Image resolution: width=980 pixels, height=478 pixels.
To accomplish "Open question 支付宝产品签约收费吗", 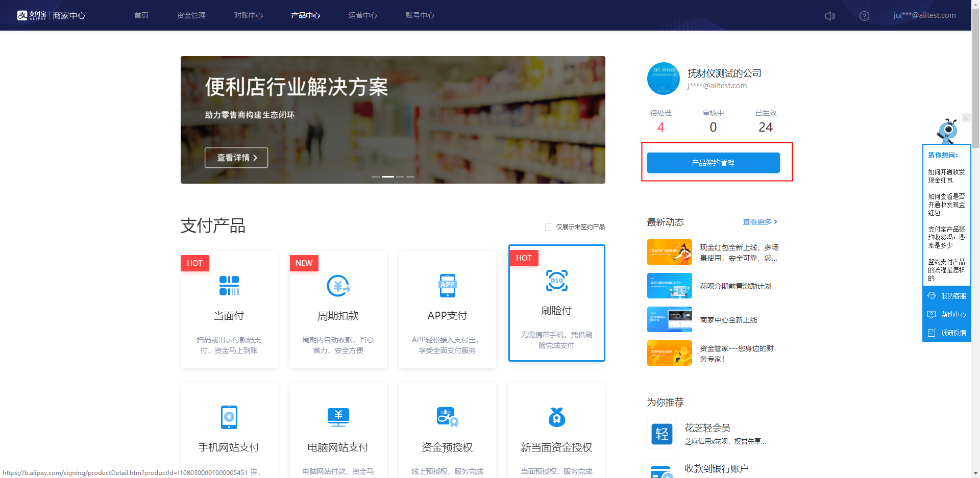I will (946, 237).
